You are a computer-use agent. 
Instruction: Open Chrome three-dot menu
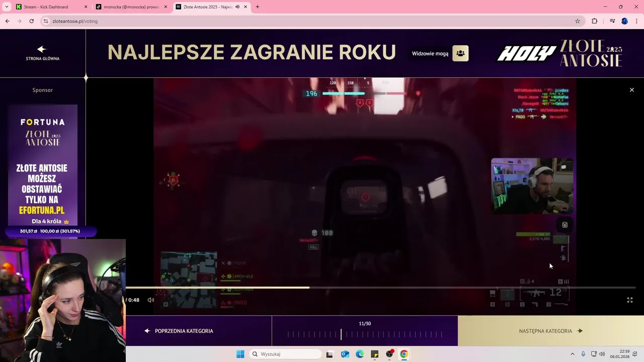click(637, 21)
